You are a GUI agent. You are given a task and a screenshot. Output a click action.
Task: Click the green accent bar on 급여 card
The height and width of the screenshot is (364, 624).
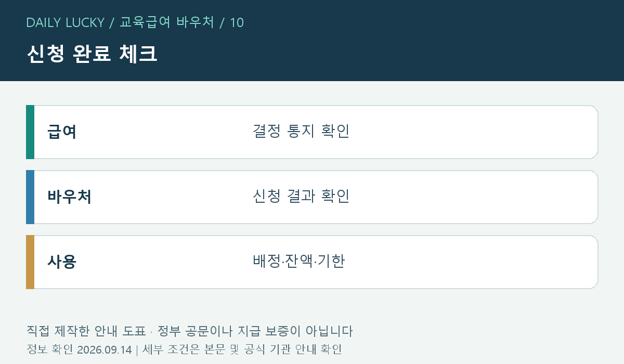coord(30,132)
